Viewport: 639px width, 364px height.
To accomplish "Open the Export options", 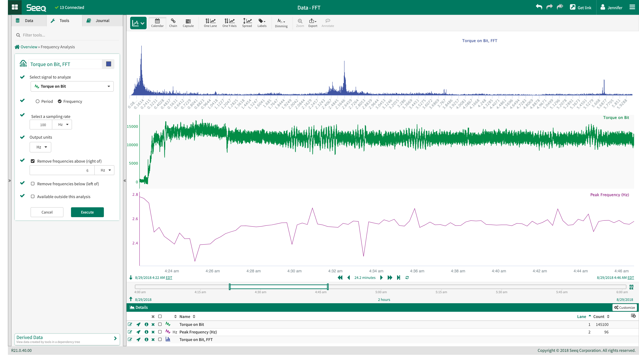I will [x=312, y=23].
